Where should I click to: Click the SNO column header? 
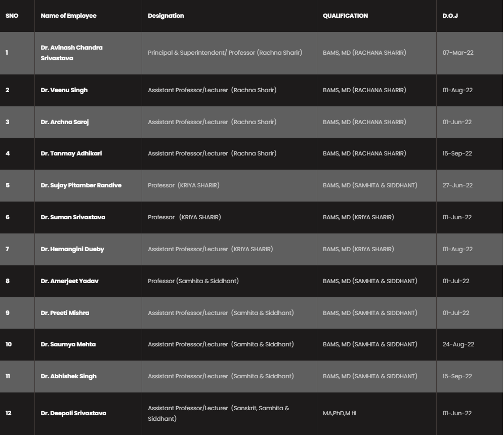tap(12, 16)
